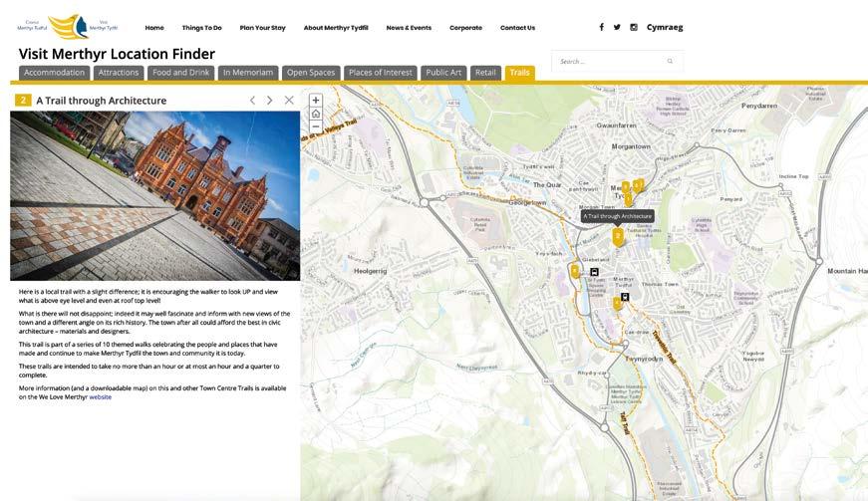Click the Visit Merthyr Tydfil logo

[68, 27]
